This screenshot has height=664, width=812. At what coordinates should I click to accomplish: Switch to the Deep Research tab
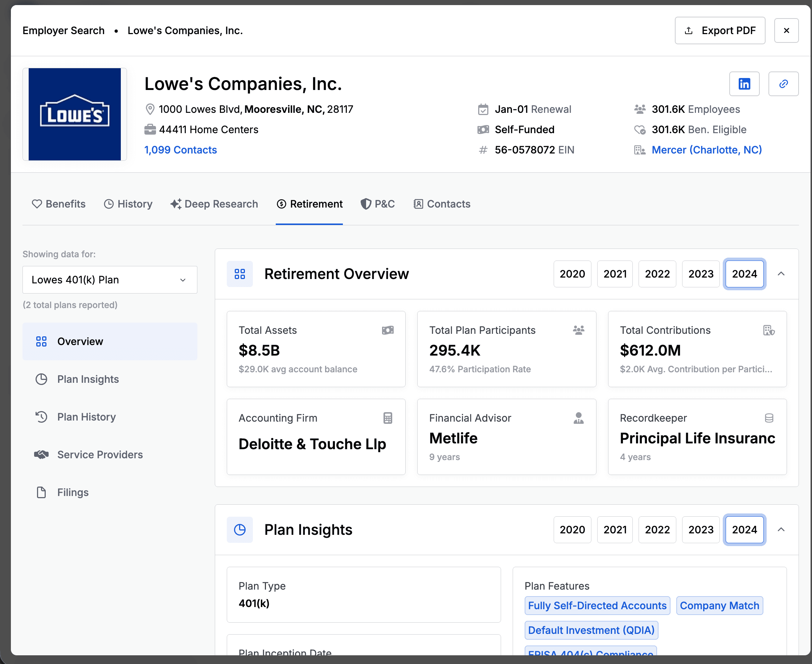coord(214,204)
